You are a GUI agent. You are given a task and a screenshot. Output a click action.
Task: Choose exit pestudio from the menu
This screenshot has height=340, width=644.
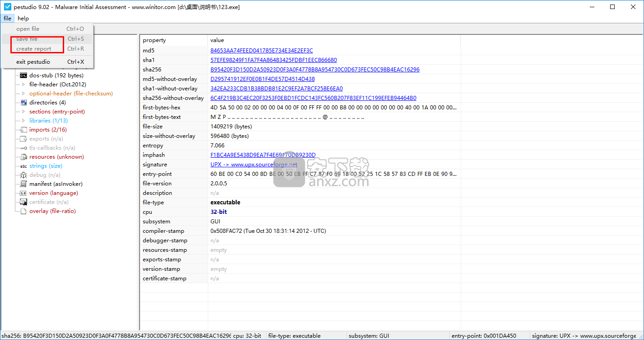[47, 62]
